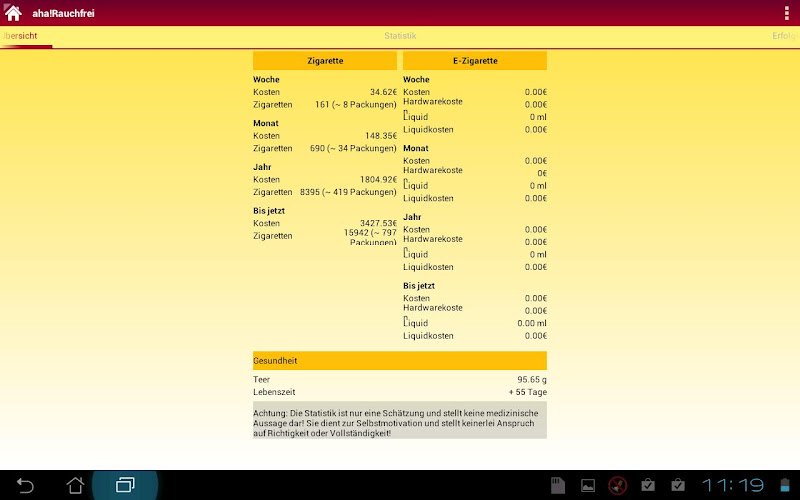Select the E-Zigarette Monat Hardwarekosten 0€ value
This screenshot has width=800, height=500.
pyautogui.click(x=542, y=173)
